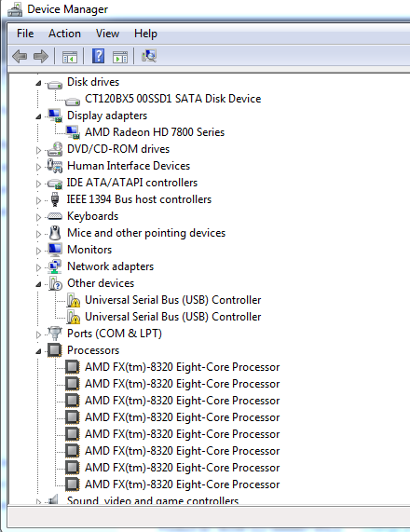
Task: Open the blue Help question mark button
Action: pos(98,56)
